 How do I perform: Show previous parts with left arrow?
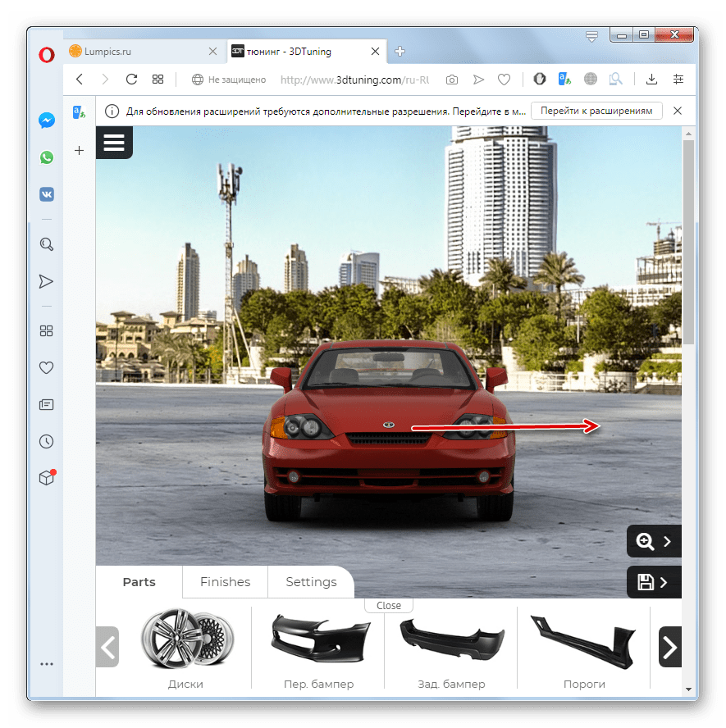[x=107, y=647]
